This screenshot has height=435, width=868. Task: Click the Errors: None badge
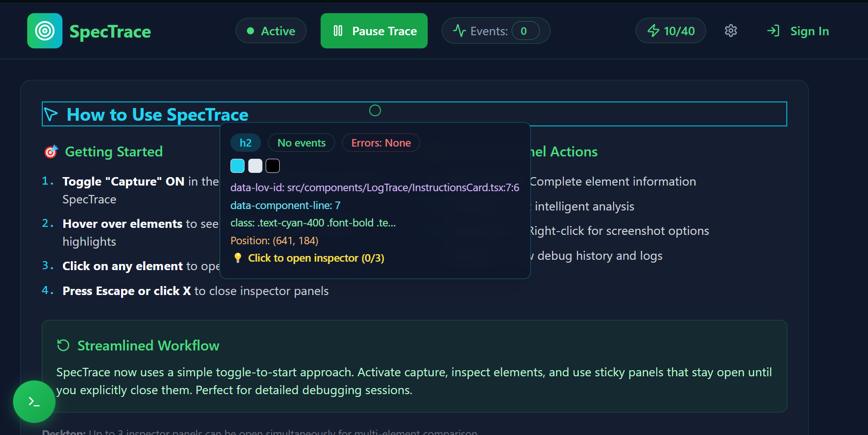(381, 143)
